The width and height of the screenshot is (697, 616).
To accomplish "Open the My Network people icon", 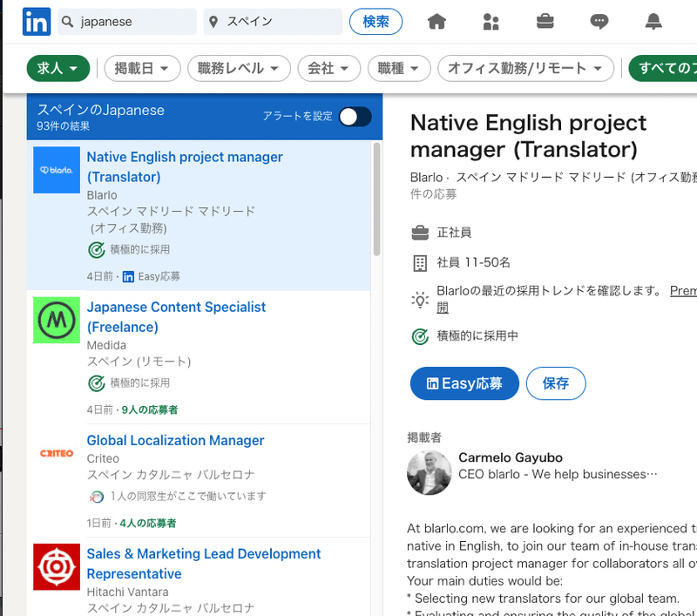I will (491, 21).
